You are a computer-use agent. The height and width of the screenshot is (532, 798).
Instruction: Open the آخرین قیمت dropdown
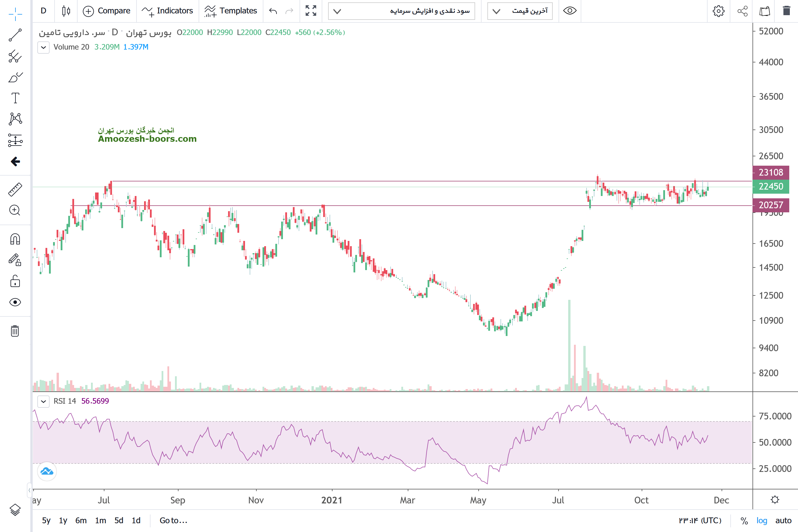coord(520,11)
